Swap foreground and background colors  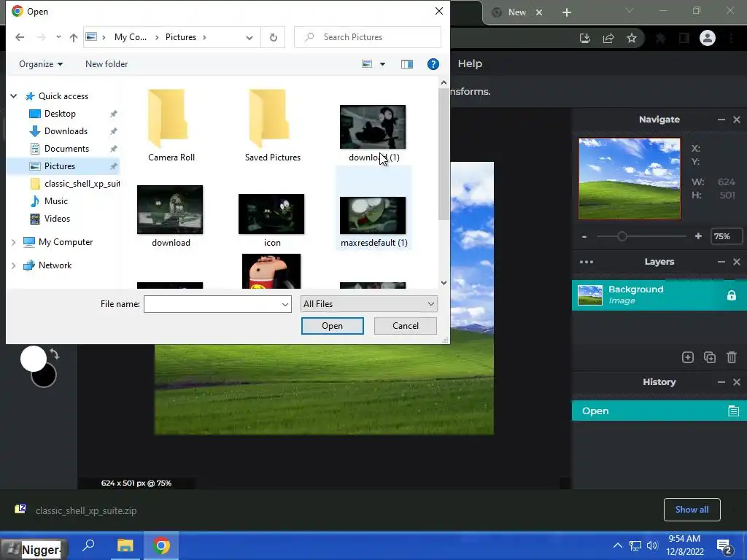coord(54,354)
